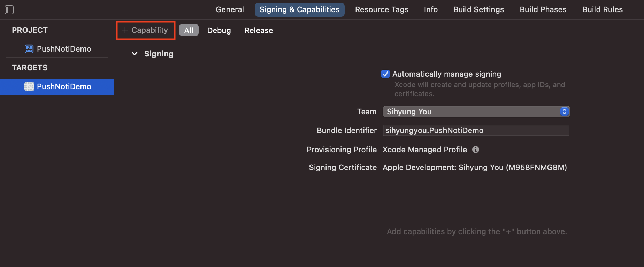Click 'Xcode Managed Profile' text
The height and width of the screenshot is (267, 644).
pyautogui.click(x=424, y=150)
